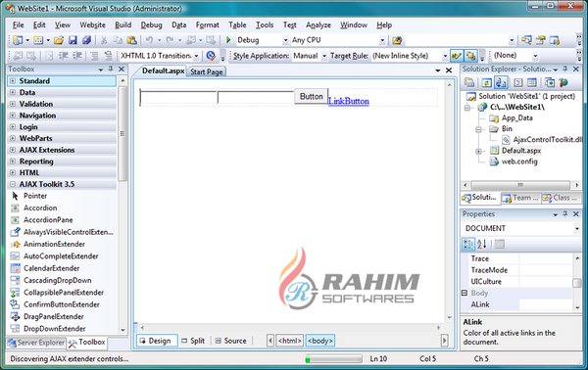The width and height of the screenshot is (588, 370).
Task: Select the <html> tag navigator button
Action: [289, 341]
